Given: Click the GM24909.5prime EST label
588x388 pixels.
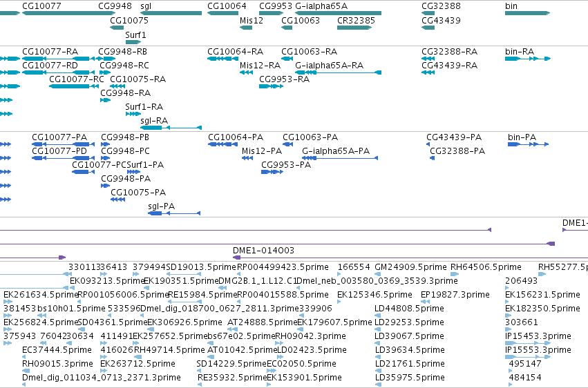Looking at the screenshot, I should (411, 267).
